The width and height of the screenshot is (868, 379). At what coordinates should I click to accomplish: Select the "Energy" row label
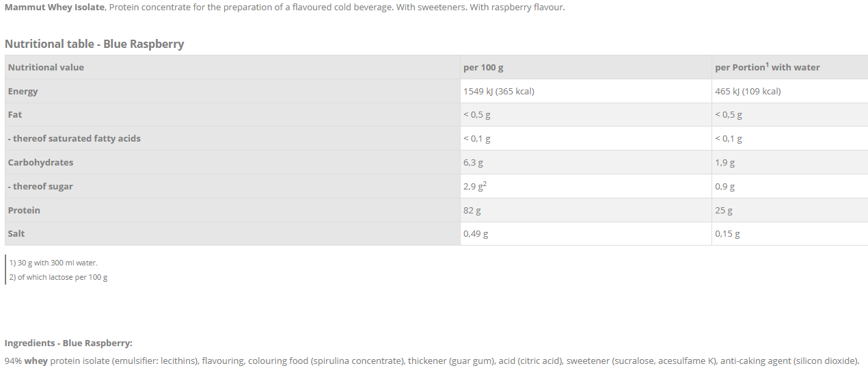pos(23,91)
